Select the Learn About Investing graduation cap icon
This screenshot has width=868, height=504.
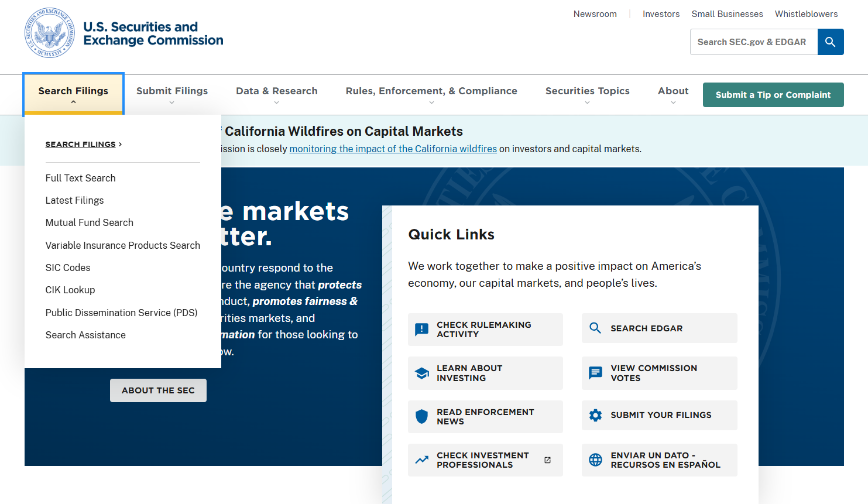421,372
